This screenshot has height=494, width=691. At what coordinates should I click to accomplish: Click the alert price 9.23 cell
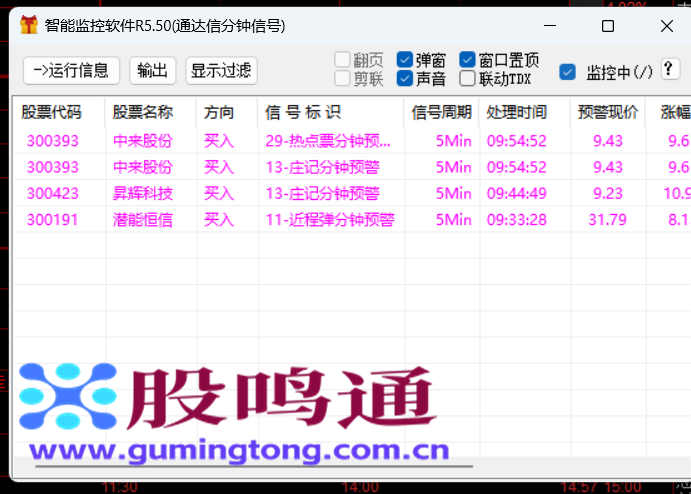[x=608, y=193]
